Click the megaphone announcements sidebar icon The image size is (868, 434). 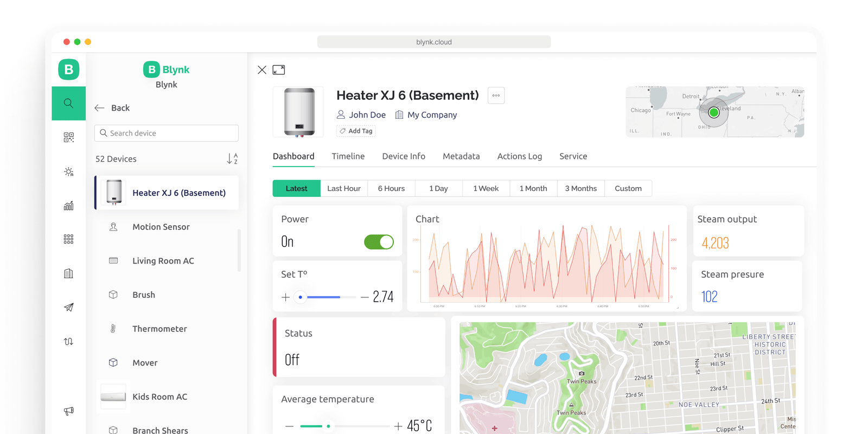point(68,411)
